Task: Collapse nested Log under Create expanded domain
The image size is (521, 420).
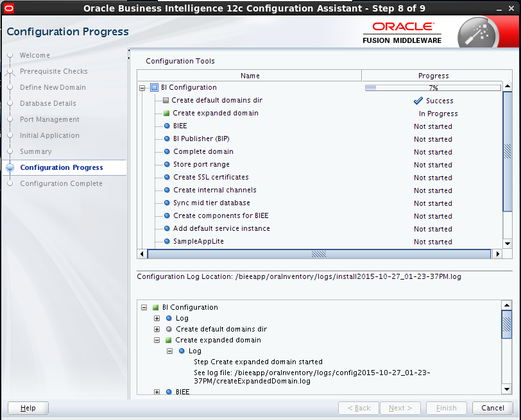Action: click(x=170, y=351)
